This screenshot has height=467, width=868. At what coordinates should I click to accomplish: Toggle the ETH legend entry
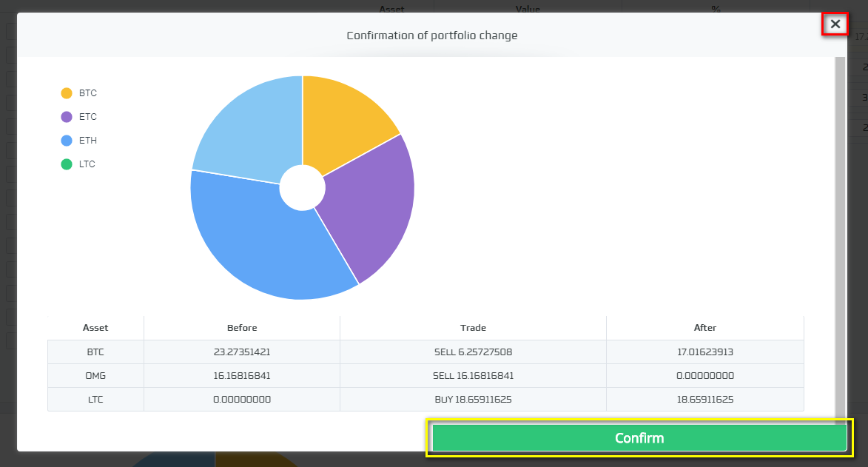pyautogui.click(x=78, y=141)
